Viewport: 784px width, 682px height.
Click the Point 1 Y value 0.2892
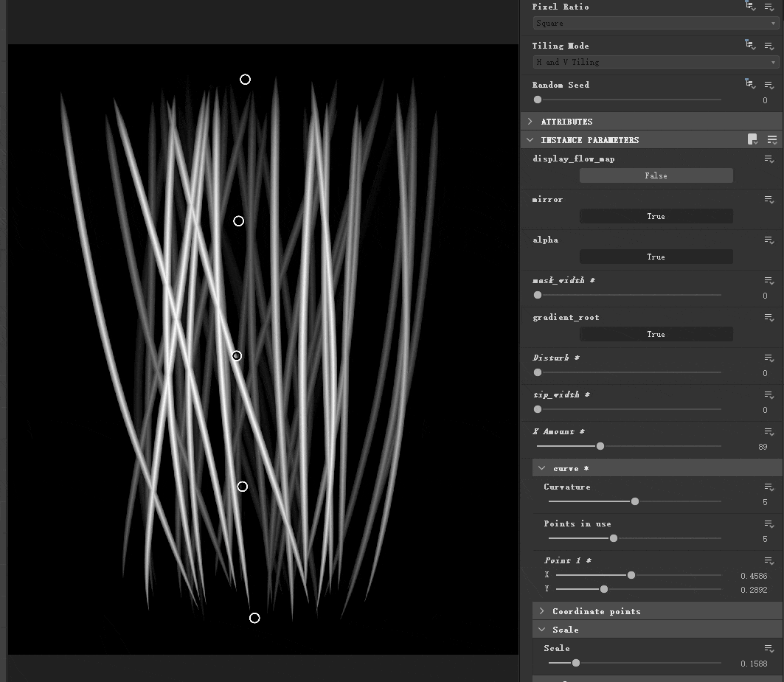(x=754, y=590)
